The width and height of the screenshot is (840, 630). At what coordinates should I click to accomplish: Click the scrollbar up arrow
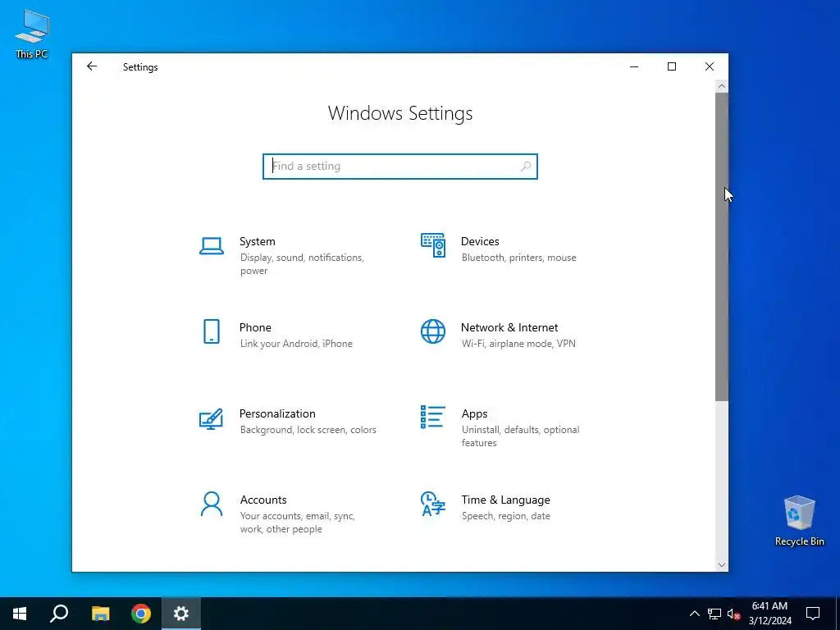coord(722,86)
